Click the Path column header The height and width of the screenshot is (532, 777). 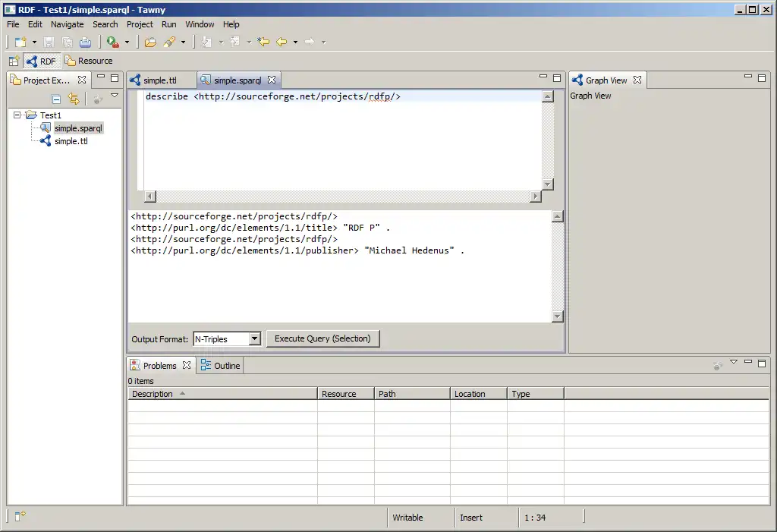[x=412, y=394]
